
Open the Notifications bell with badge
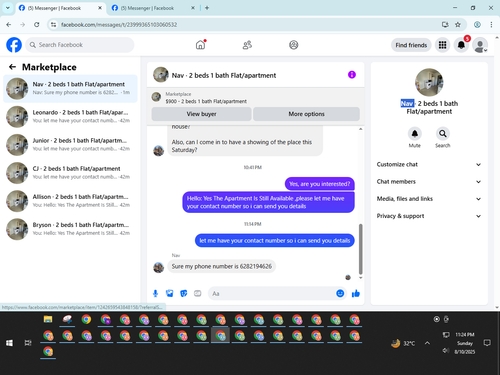461,45
